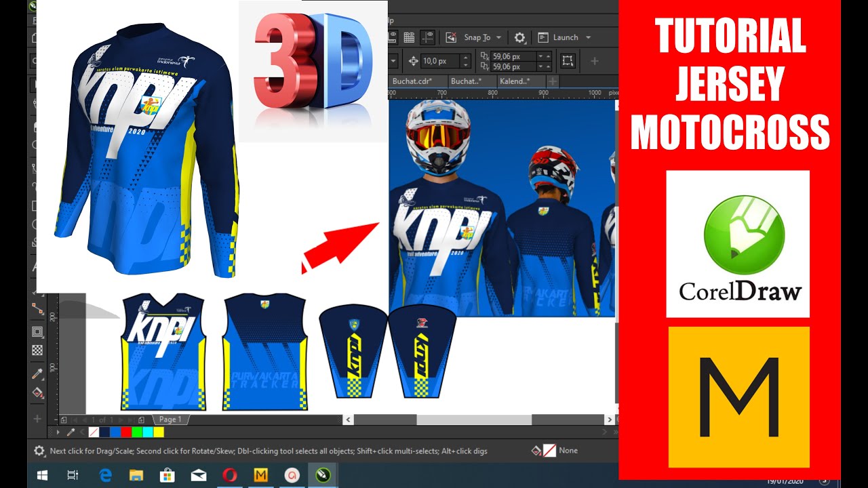Image resolution: width=868 pixels, height=488 pixels.
Task: Click the 3D riders mockup image
Action: coord(502,209)
